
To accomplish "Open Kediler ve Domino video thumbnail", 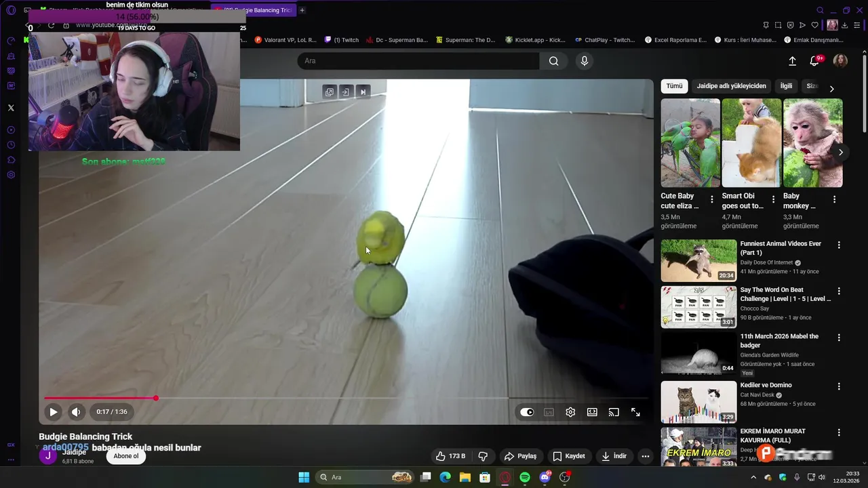I will point(698,402).
